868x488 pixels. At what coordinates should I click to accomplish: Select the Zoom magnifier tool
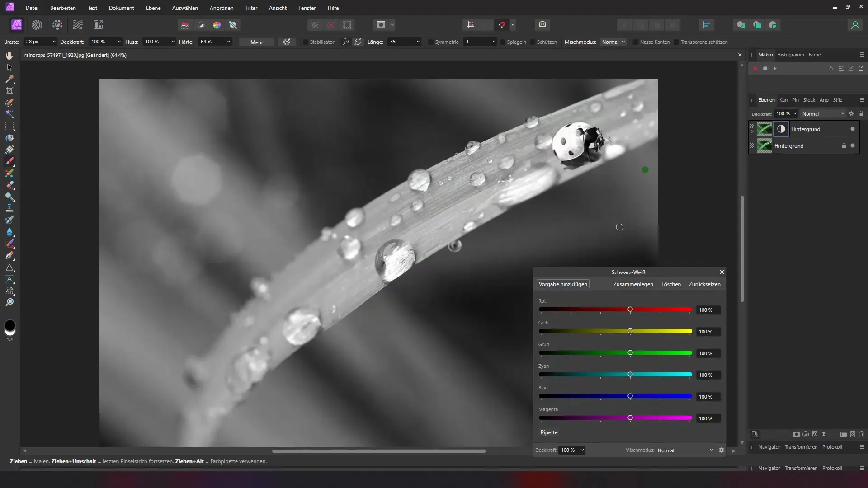point(9,302)
